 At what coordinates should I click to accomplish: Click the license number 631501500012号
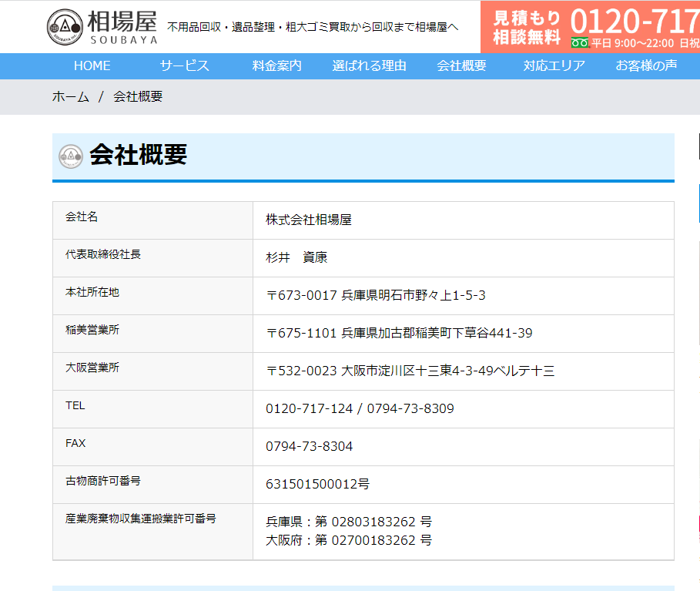click(317, 484)
